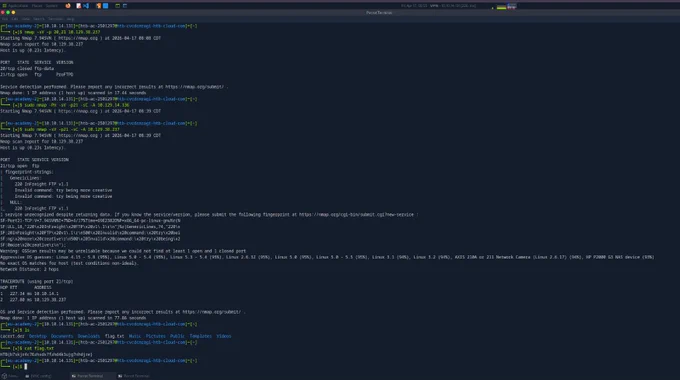Image resolution: width=680 pixels, height=380 pixels.
Task: Click 'Videos' in the ls output
Action: (x=224, y=336)
